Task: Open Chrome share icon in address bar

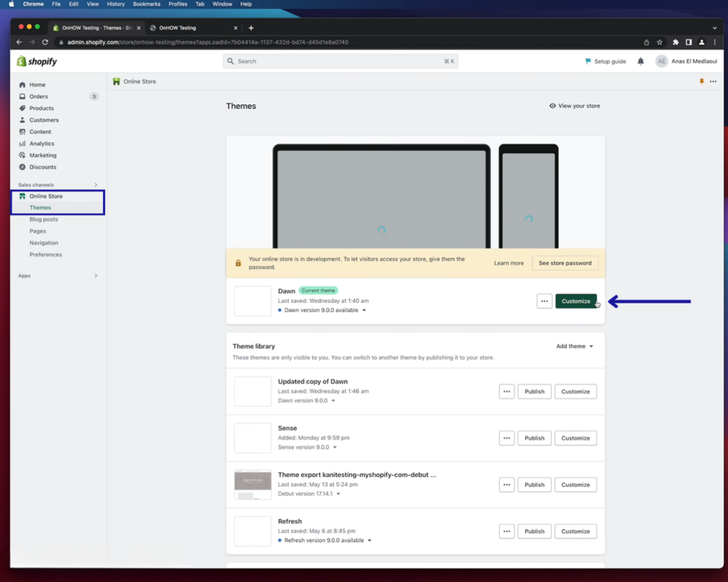Action: coord(646,42)
